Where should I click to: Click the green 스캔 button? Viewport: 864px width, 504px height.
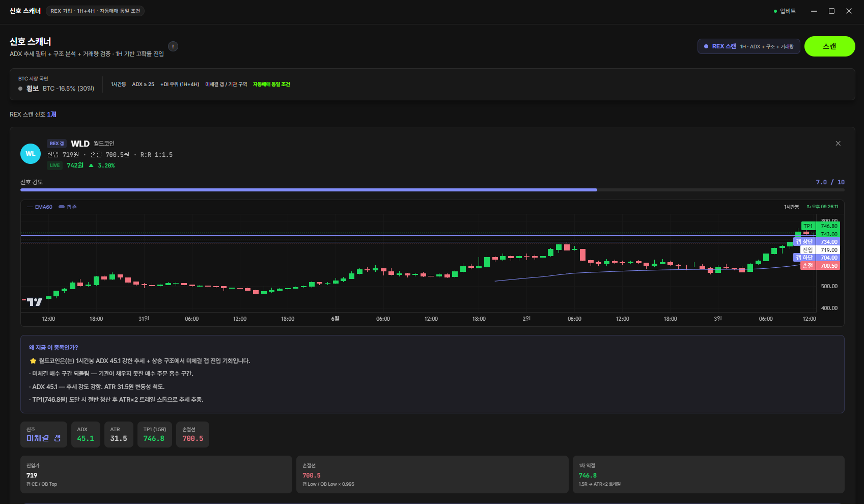pos(829,46)
